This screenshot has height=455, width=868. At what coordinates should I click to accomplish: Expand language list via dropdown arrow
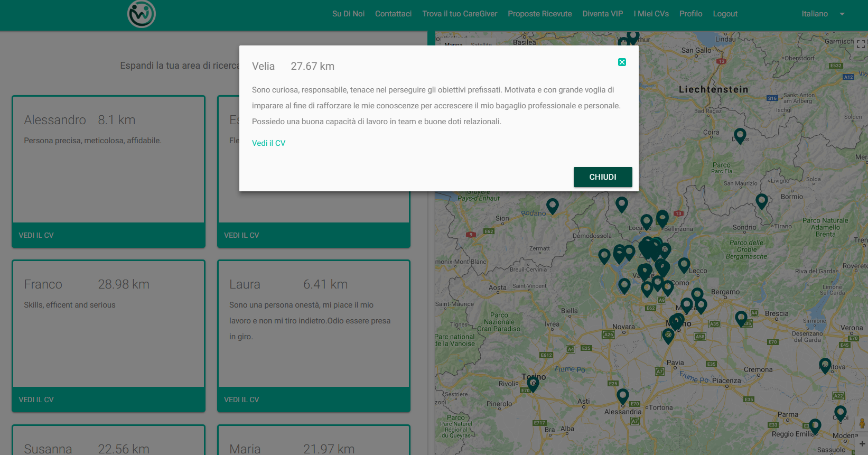[842, 14]
